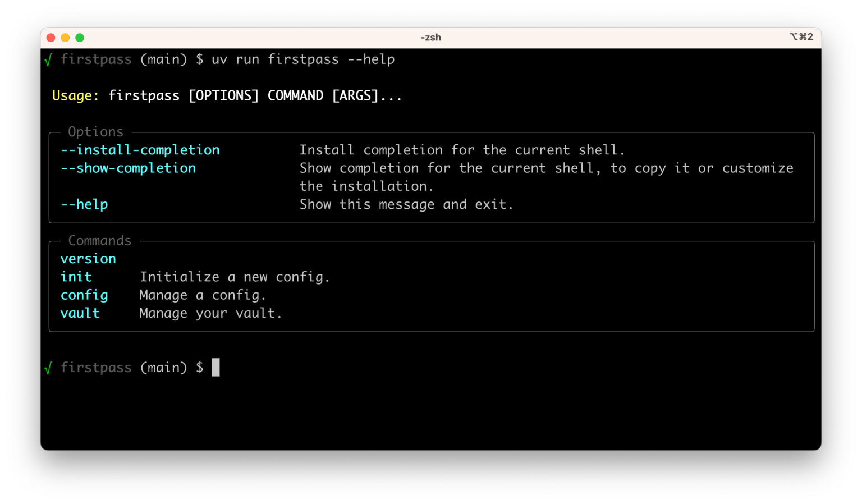Click the 'Initialize a new config.' description
Image resolution: width=862 pixels, height=504 pixels.
click(235, 277)
